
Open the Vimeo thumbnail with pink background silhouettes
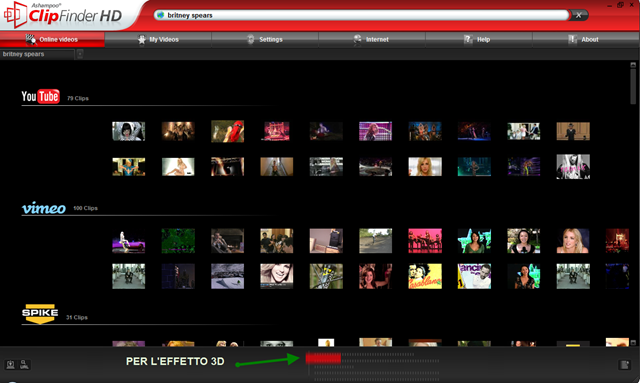click(425, 241)
